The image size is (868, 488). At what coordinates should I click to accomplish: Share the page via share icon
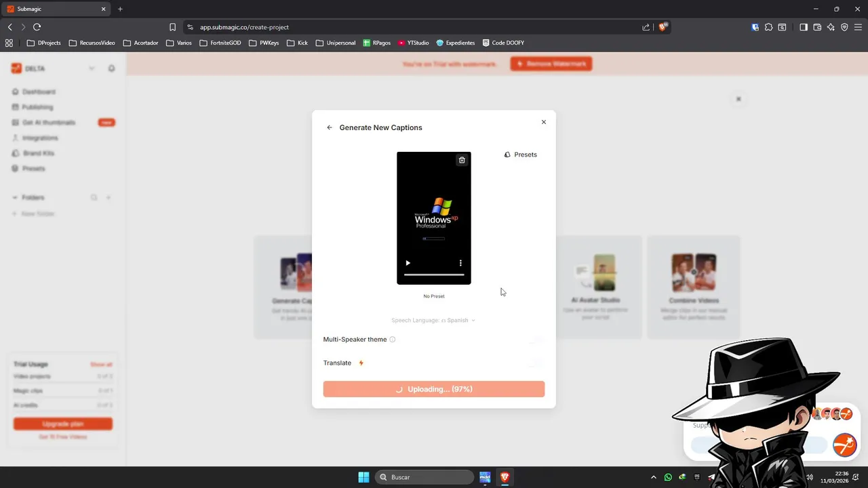coord(646,27)
